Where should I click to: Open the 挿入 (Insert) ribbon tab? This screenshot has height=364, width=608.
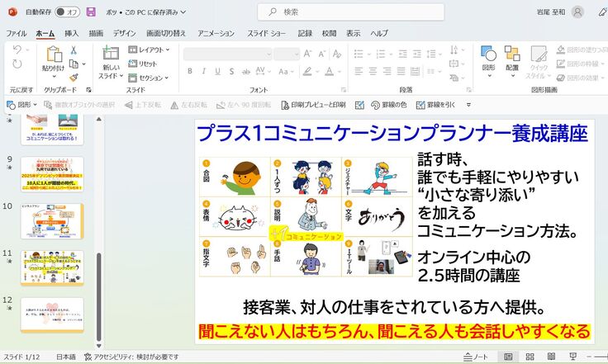(72, 33)
